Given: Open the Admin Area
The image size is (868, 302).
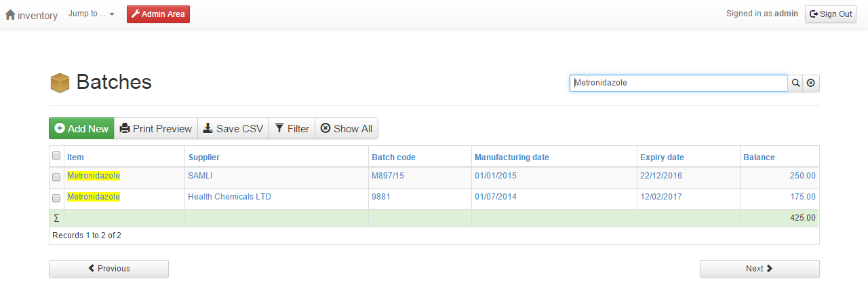Looking at the screenshot, I should pyautogui.click(x=158, y=14).
